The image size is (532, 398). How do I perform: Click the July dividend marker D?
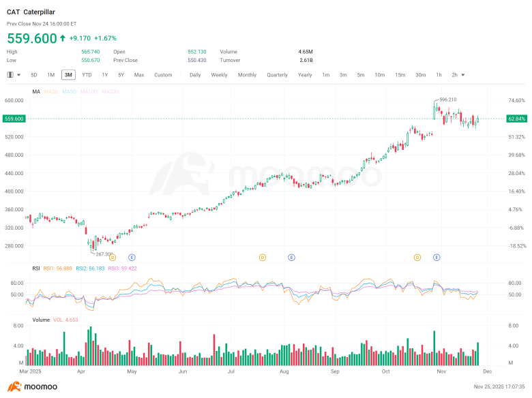pyautogui.click(x=263, y=258)
